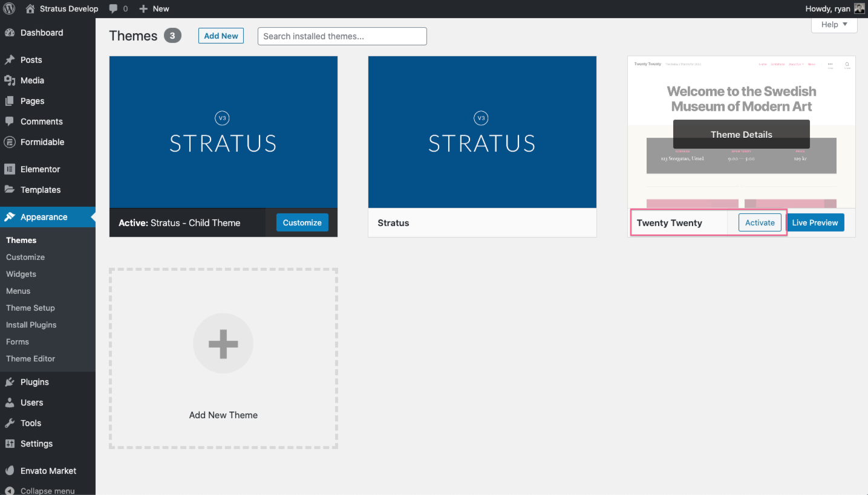
Task: Click the Templates folder icon
Action: point(10,190)
